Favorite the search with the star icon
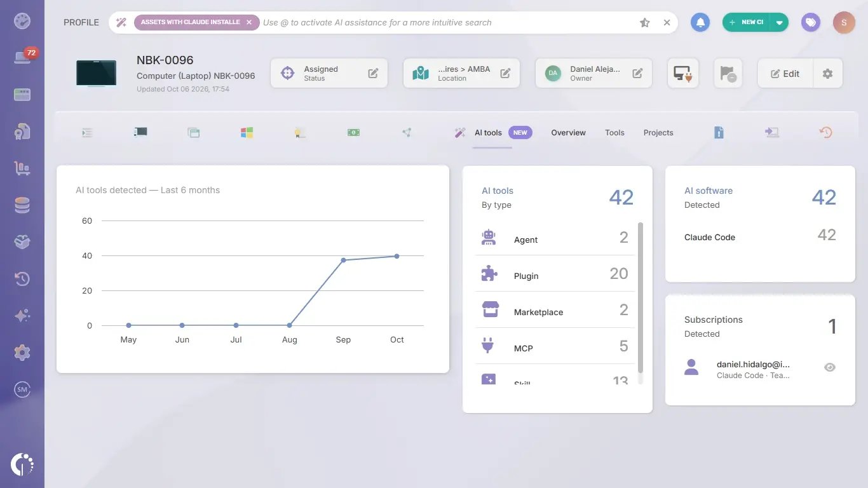The height and width of the screenshot is (488, 868). tap(644, 22)
